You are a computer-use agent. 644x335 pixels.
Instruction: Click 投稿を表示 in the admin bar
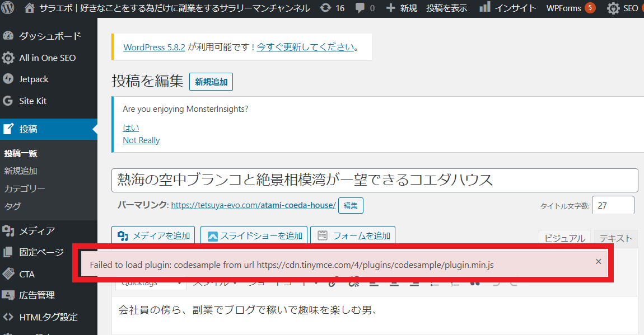point(446,8)
